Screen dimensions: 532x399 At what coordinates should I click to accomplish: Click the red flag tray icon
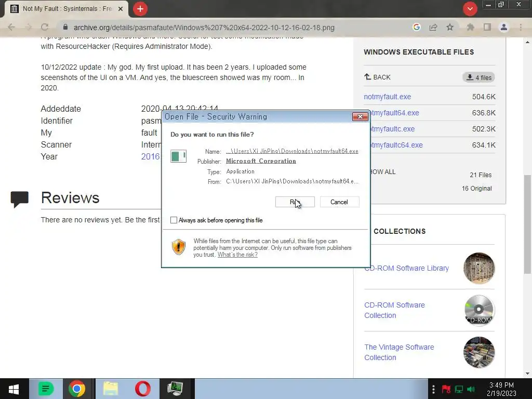coord(446,389)
